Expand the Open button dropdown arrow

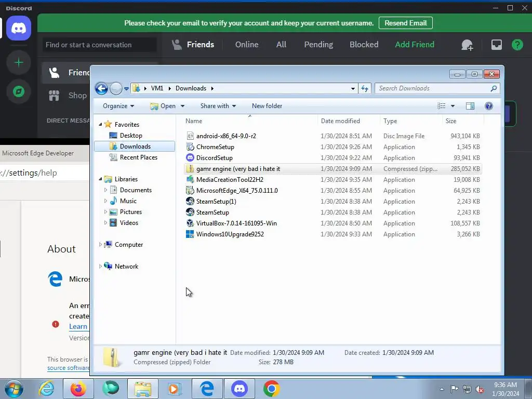[182, 106]
